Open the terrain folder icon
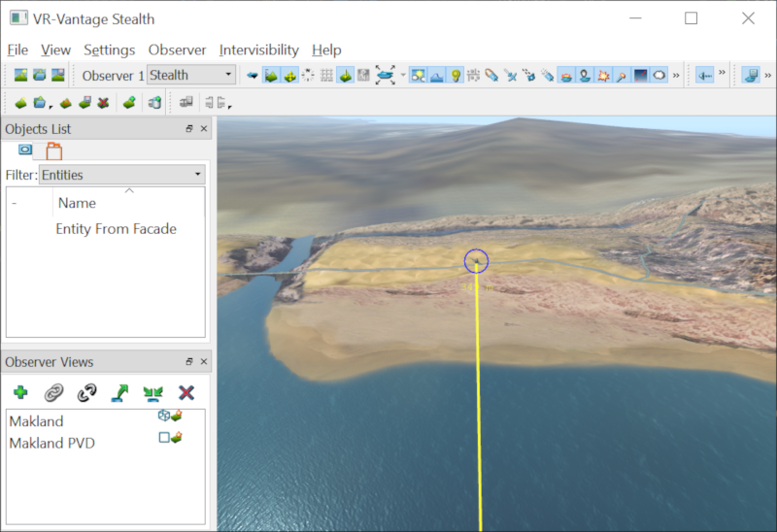The height and width of the screenshot is (532, 777). (40, 103)
